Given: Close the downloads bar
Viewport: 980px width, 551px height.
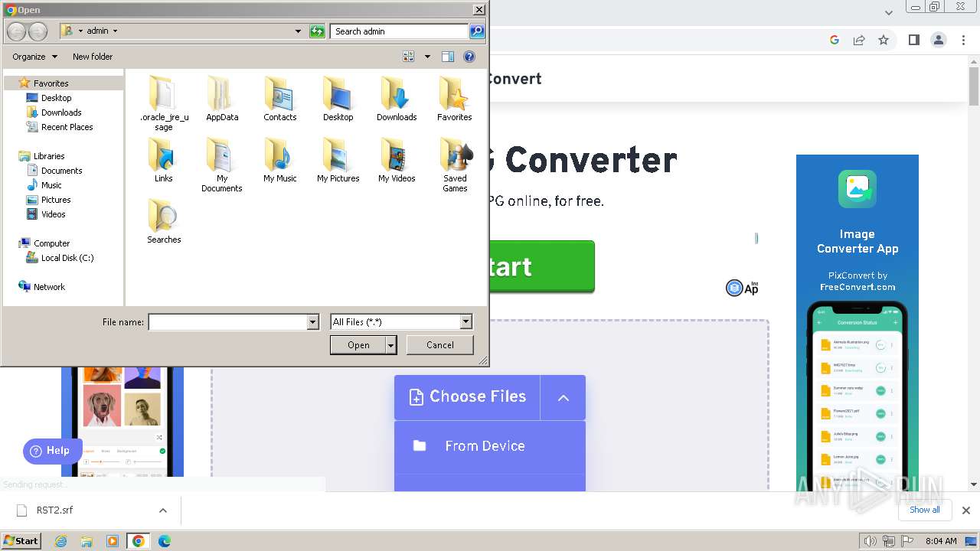Looking at the screenshot, I should tap(966, 510).
